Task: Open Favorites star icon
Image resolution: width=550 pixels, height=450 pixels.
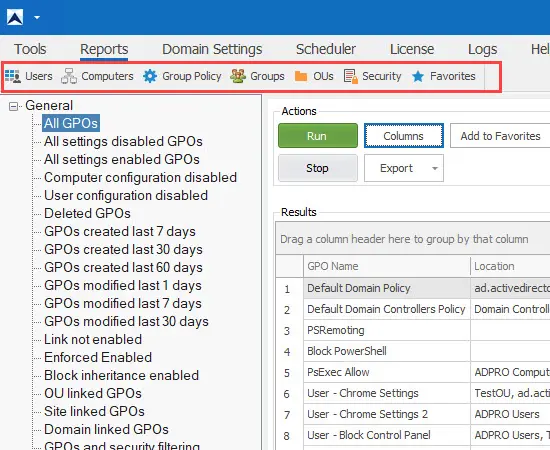Action: pyautogui.click(x=418, y=76)
